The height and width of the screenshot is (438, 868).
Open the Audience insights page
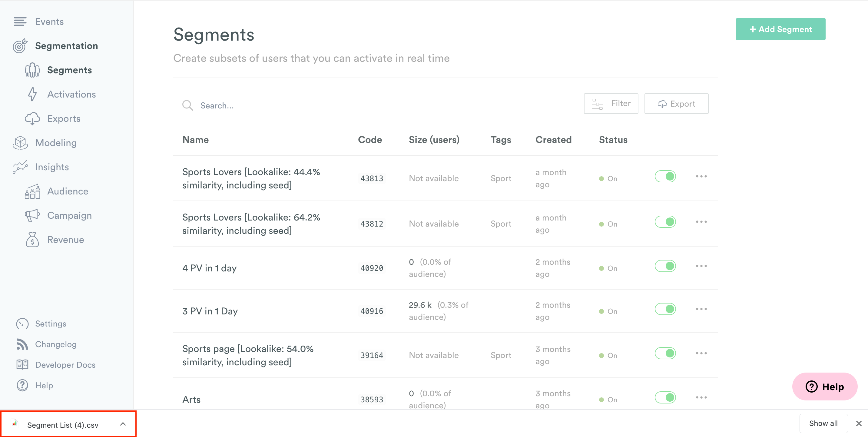pos(68,191)
